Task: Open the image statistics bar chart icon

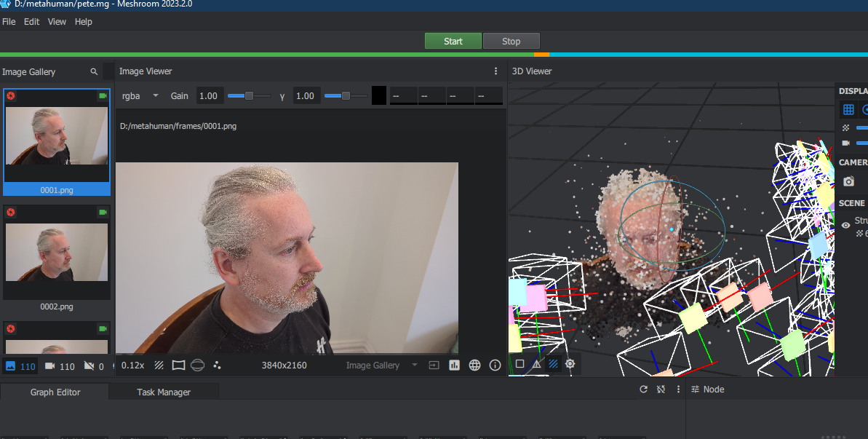Action: click(x=454, y=365)
